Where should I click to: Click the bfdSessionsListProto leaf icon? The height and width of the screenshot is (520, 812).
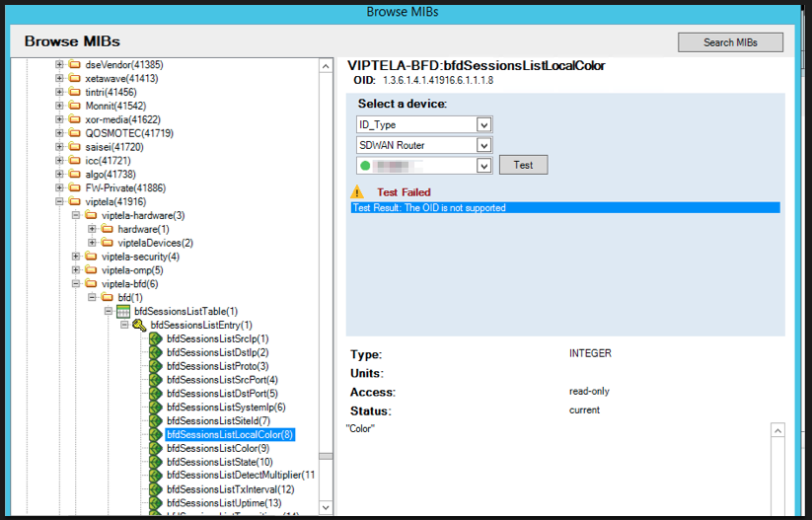(156, 366)
